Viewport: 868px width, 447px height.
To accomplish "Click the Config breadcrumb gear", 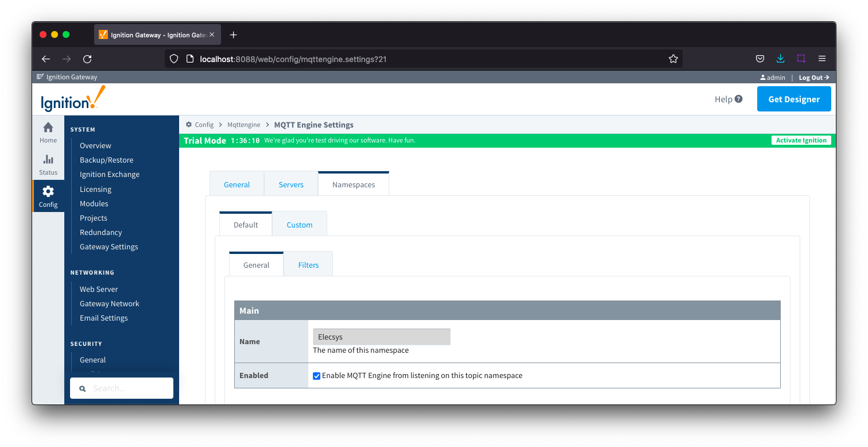I will [189, 125].
